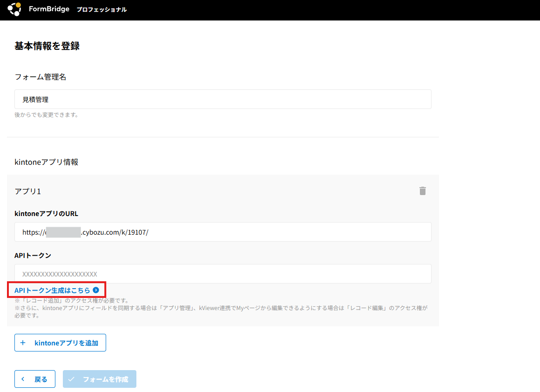The width and height of the screenshot is (540, 392).
Task: Click the FormBridge brand name text
Action: tap(49, 9)
